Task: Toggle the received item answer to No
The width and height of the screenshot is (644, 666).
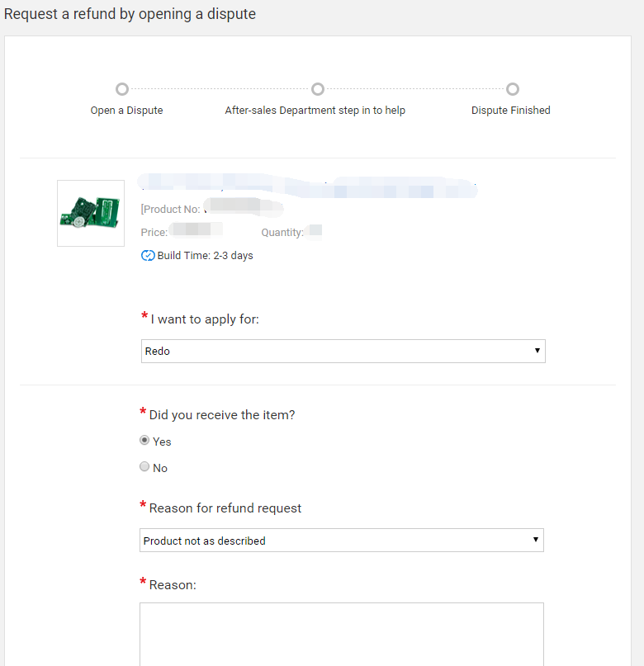Action: [144, 467]
